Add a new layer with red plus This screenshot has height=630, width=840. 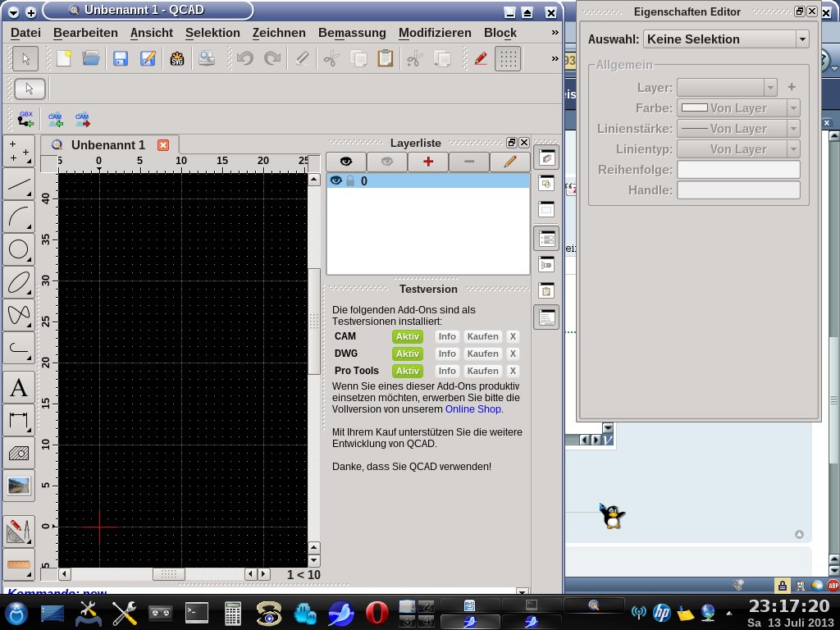tap(428, 162)
